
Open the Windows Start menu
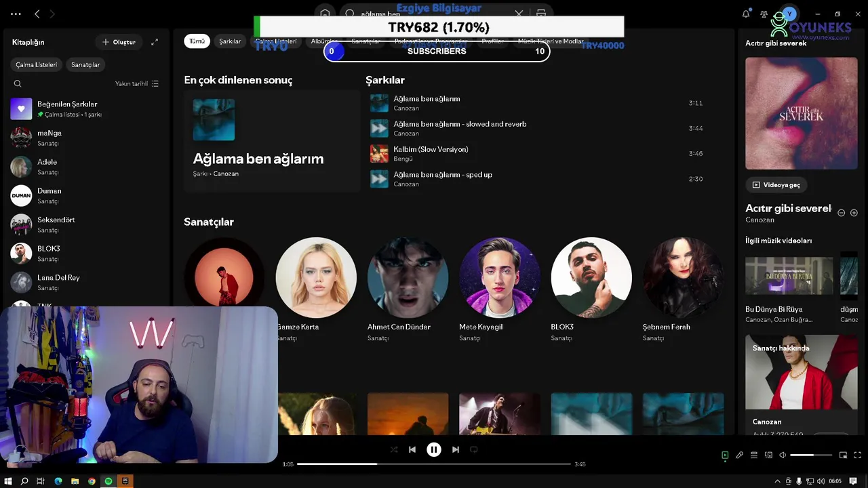point(8,481)
